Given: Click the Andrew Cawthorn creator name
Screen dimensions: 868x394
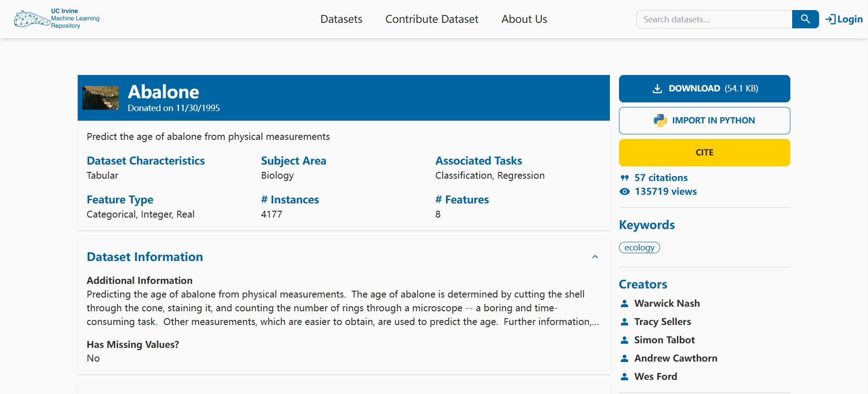Looking at the screenshot, I should point(676,358).
